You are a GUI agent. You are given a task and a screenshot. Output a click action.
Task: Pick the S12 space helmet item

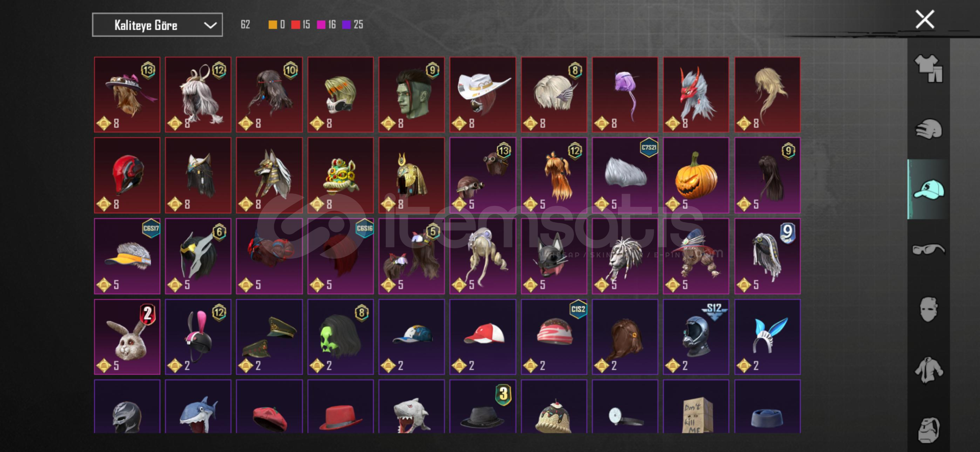696,337
